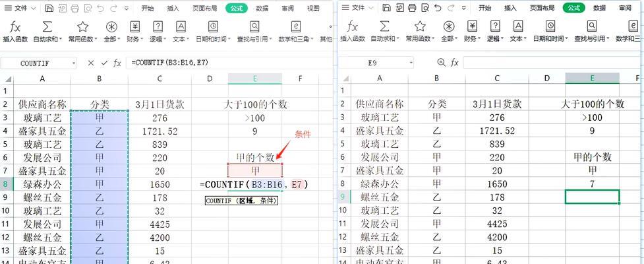Open the 插入 tab in left window
Screen dimensions: 644x264
click(173, 8)
